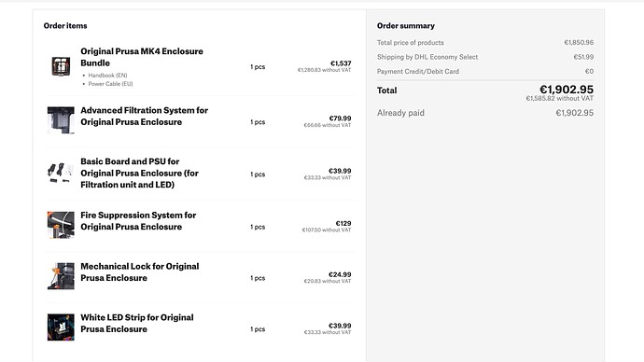Select the €107.50 without VAT text
The image size is (644, 362).
[x=327, y=230]
